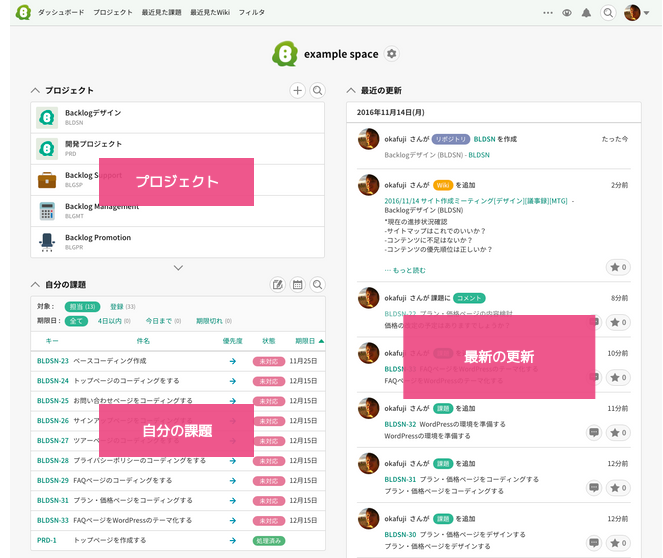
Task: Sort issues by キー column
Action: point(52,341)
